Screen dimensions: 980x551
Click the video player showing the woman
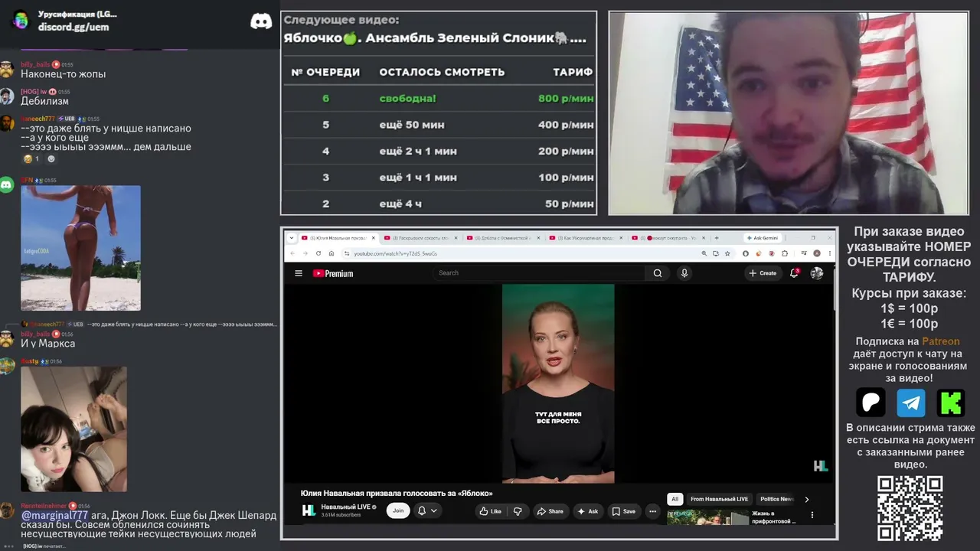point(558,383)
